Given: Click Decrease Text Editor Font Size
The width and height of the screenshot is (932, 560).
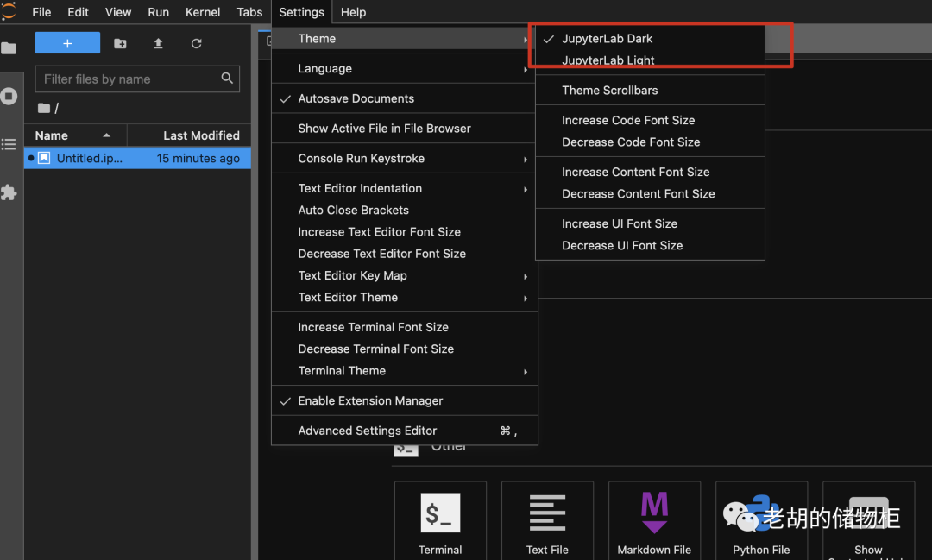Looking at the screenshot, I should (404, 254).
